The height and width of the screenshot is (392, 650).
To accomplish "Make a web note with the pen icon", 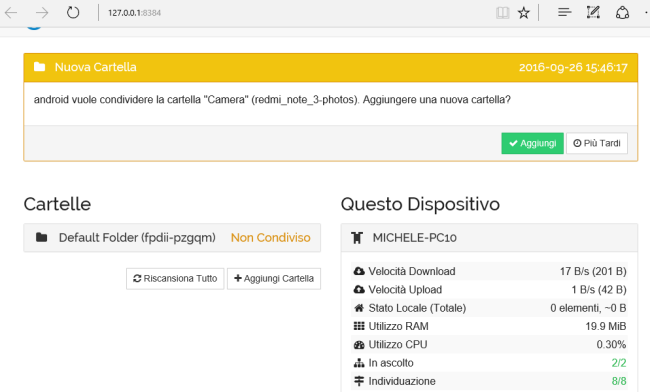I will [x=593, y=12].
